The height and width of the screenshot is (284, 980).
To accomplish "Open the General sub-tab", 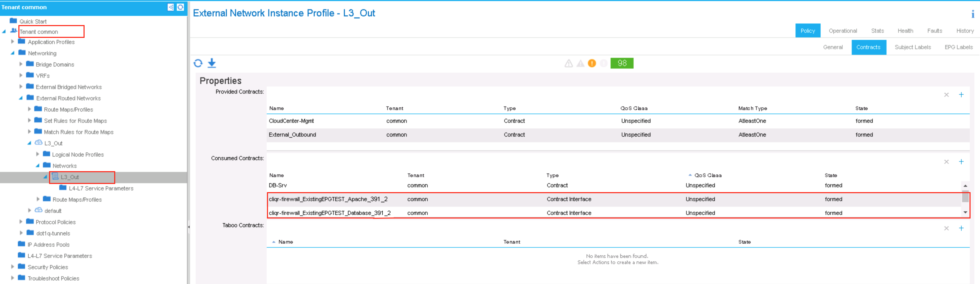I will coord(833,47).
